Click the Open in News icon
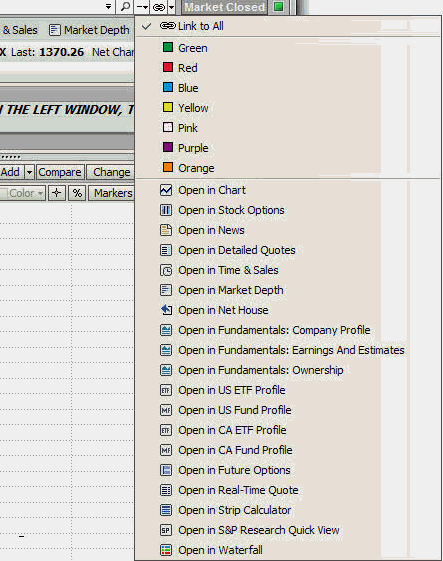This screenshot has width=443, height=561. 166,230
